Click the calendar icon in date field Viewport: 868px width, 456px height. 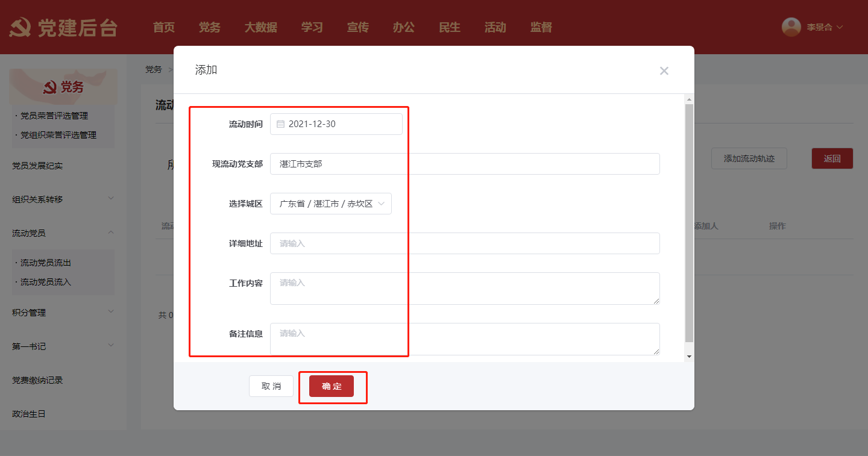280,124
